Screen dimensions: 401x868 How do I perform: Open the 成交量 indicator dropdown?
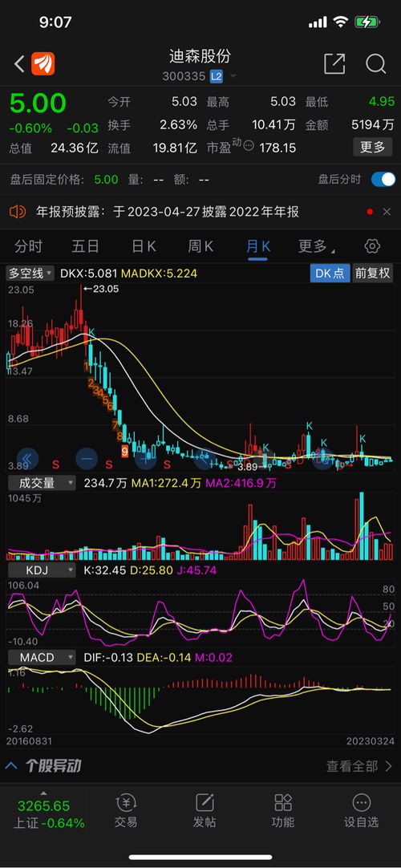(x=42, y=483)
